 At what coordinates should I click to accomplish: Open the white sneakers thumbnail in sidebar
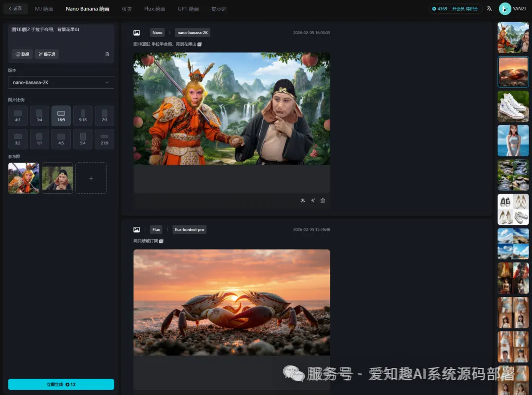tap(513, 107)
